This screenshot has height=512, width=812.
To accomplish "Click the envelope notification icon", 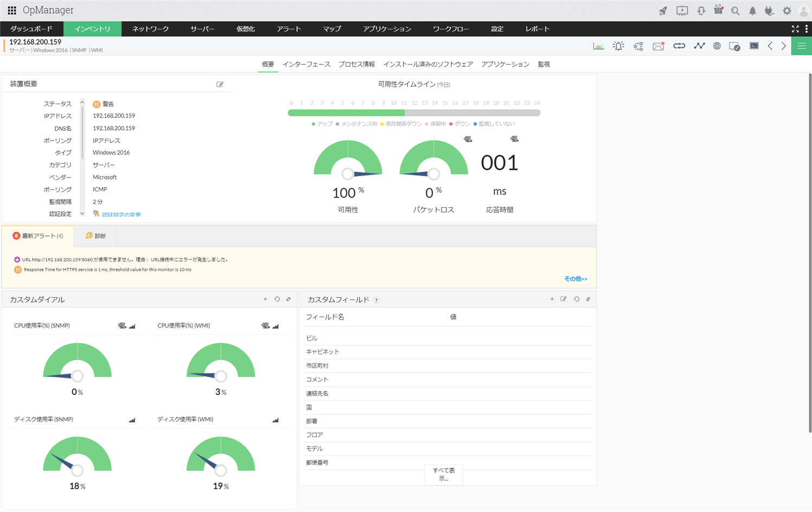I will 658,46.
